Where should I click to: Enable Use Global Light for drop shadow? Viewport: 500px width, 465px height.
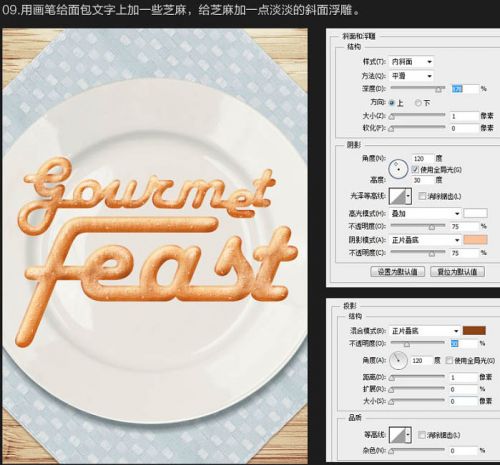coord(449,360)
